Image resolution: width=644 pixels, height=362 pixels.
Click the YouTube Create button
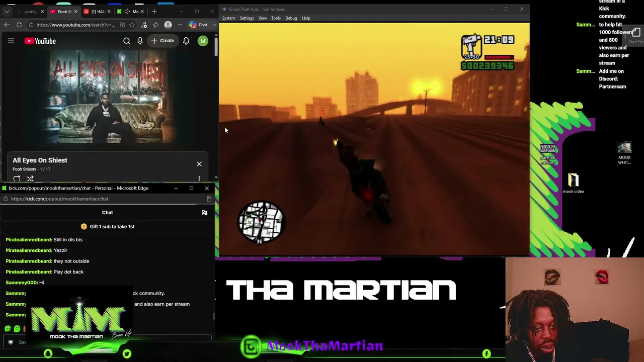[163, 41]
